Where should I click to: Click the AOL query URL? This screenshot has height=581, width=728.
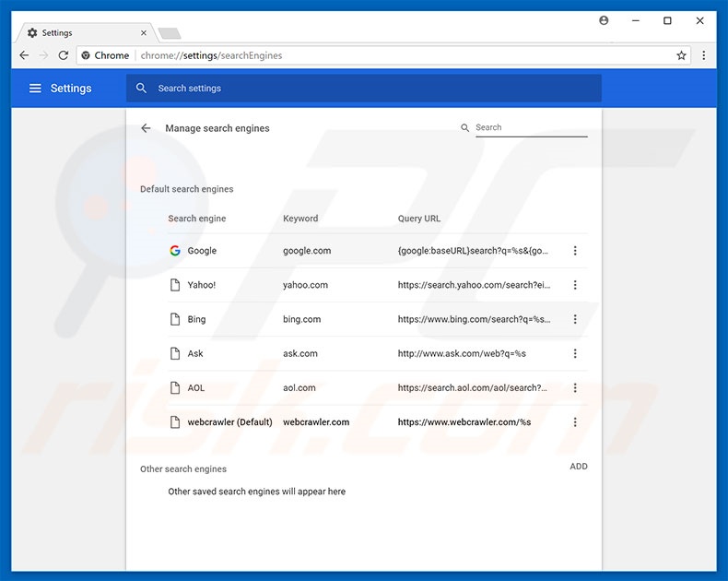(472, 387)
